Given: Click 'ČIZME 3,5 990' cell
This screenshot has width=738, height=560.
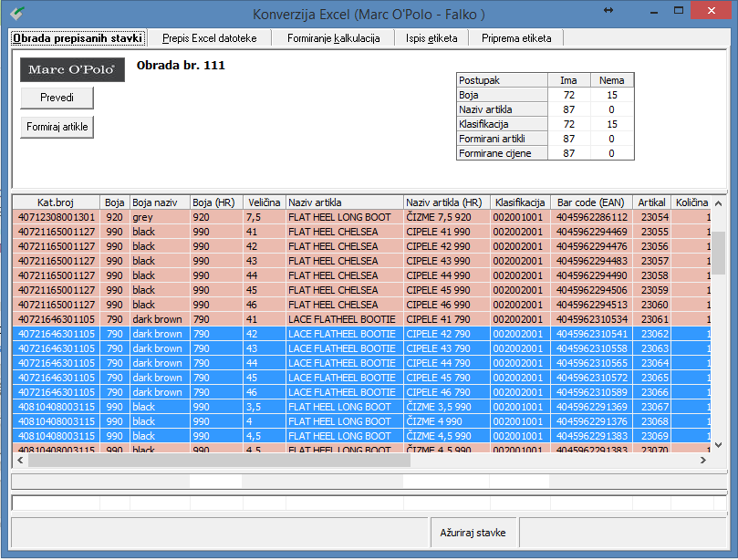Looking at the screenshot, I should [447, 407].
